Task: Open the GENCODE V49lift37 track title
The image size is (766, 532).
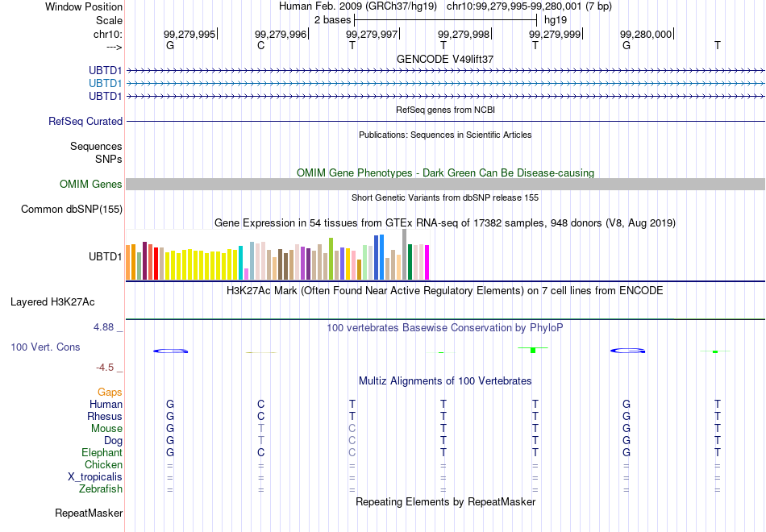Action: [x=445, y=59]
